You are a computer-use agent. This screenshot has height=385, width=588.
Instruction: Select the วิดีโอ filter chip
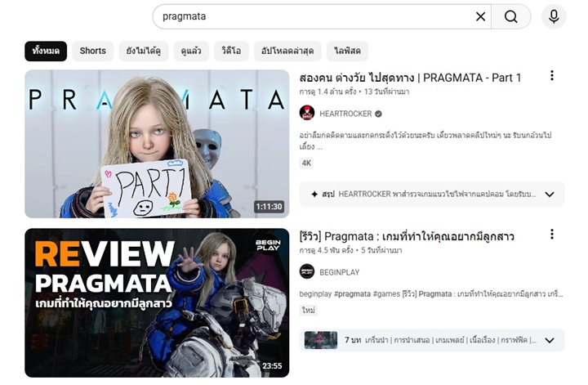click(x=231, y=51)
